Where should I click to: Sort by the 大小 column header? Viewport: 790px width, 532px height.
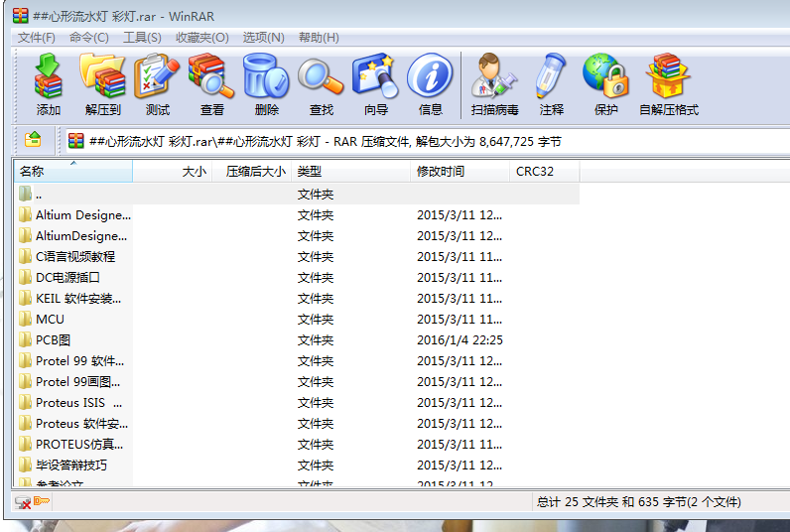click(173, 172)
